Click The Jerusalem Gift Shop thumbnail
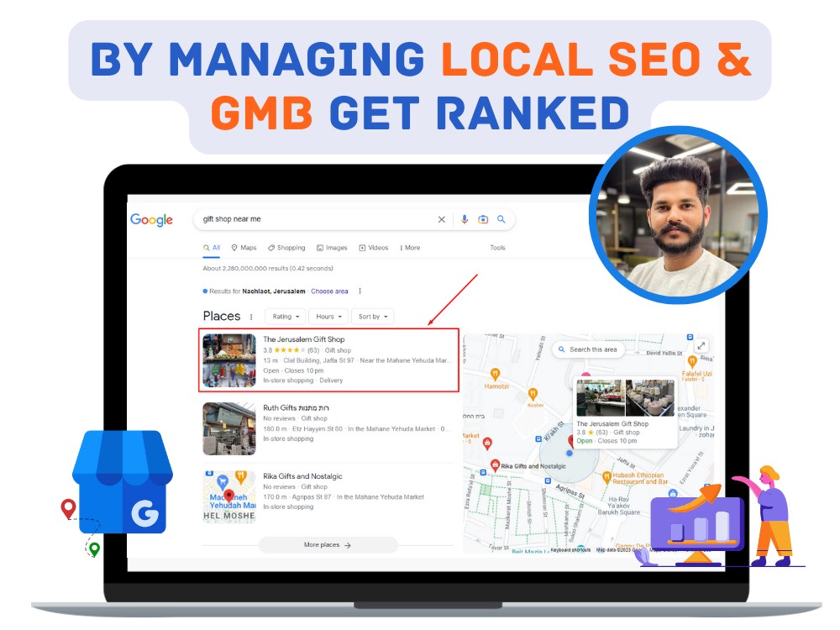The height and width of the screenshot is (630, 840). 229,360
